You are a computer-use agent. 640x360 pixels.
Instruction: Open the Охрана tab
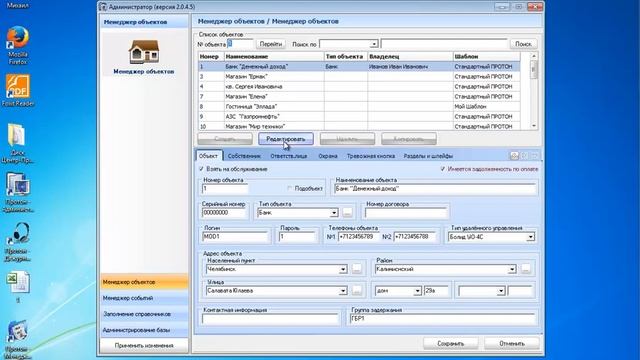(x=328, y=156)
